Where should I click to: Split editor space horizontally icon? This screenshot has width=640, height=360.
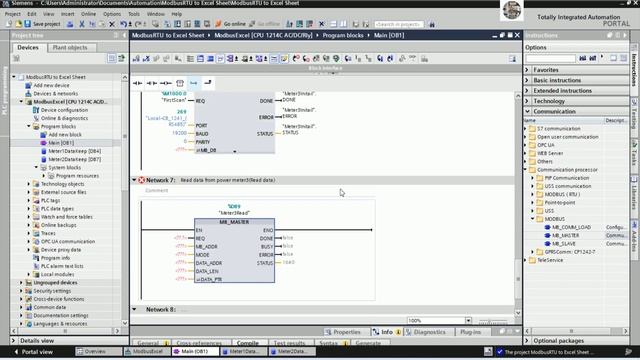click(x=333, y=24)
